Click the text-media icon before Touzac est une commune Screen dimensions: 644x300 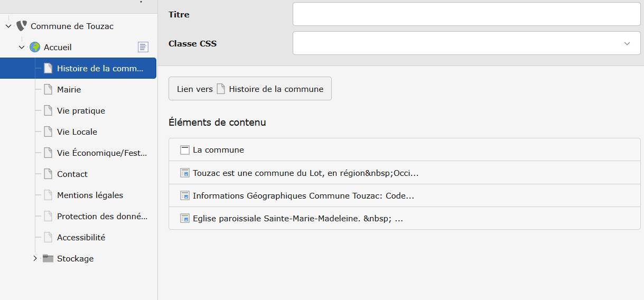(184, 173)
